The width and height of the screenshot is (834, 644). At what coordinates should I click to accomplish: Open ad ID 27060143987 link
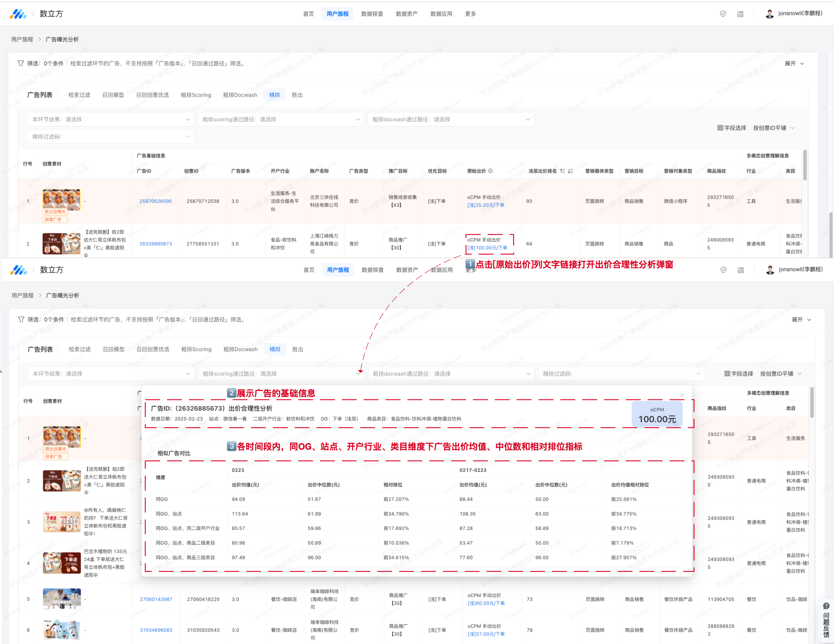coord(156,599)
